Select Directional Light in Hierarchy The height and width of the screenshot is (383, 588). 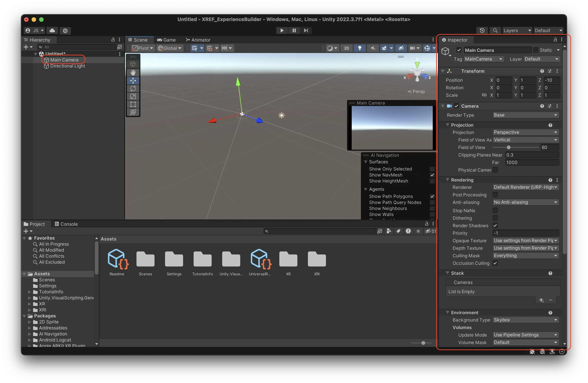(67, 66)
